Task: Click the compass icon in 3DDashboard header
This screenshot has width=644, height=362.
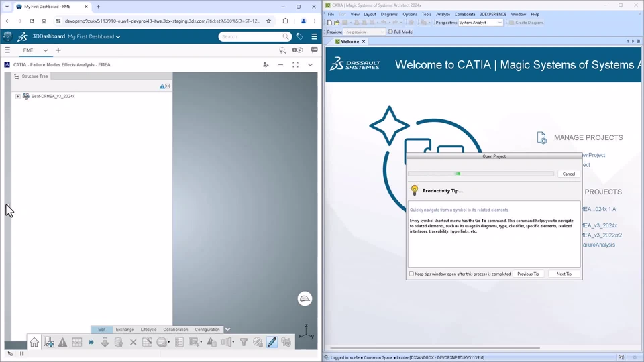Action: pyautogui.click(x=7, y=36)
